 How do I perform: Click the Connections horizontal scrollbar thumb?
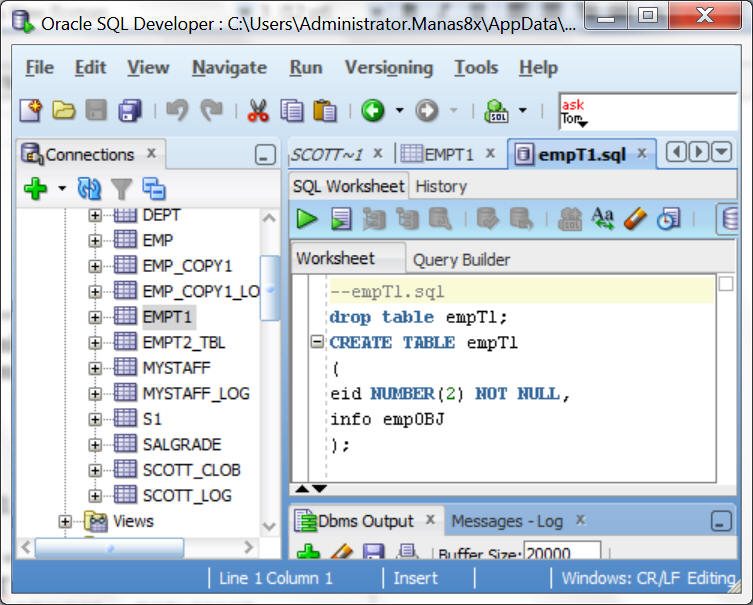pos(109,548)
